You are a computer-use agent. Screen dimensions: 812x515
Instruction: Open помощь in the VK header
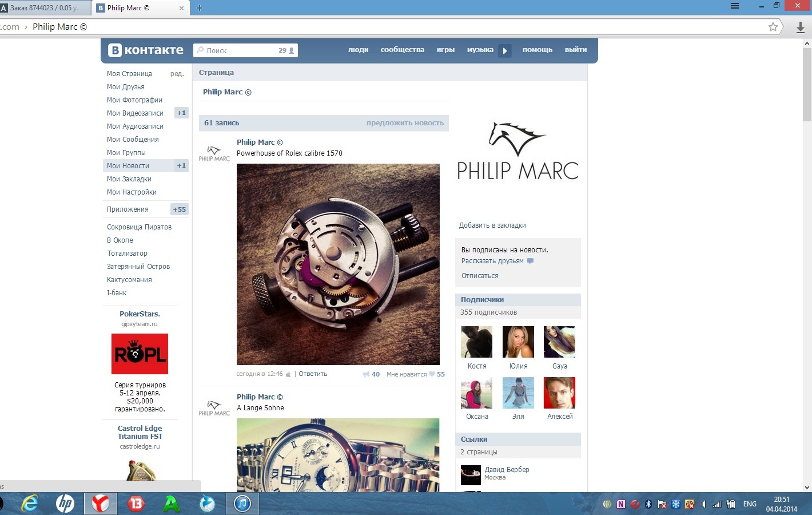[x=538, y=50]
